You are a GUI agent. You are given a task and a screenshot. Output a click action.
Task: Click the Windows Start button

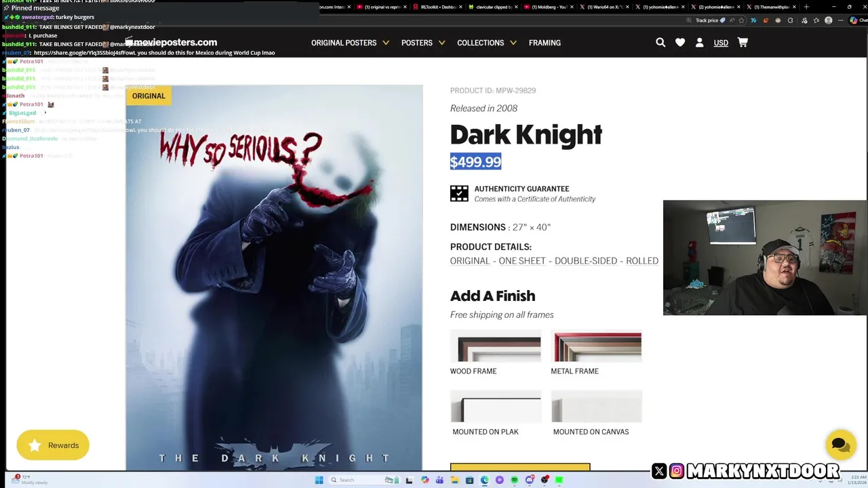[319, 480]
